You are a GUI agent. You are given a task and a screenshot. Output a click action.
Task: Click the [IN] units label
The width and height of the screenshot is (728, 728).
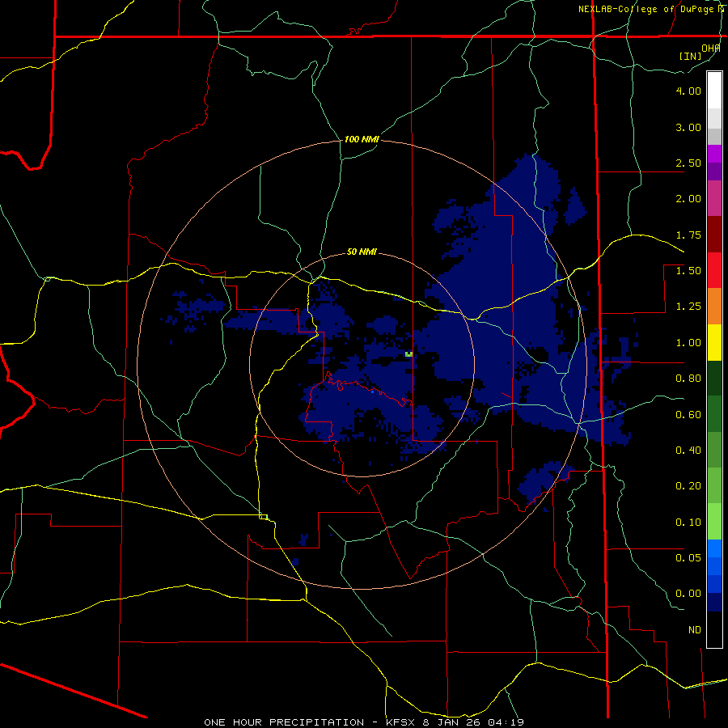click(691, 56)
